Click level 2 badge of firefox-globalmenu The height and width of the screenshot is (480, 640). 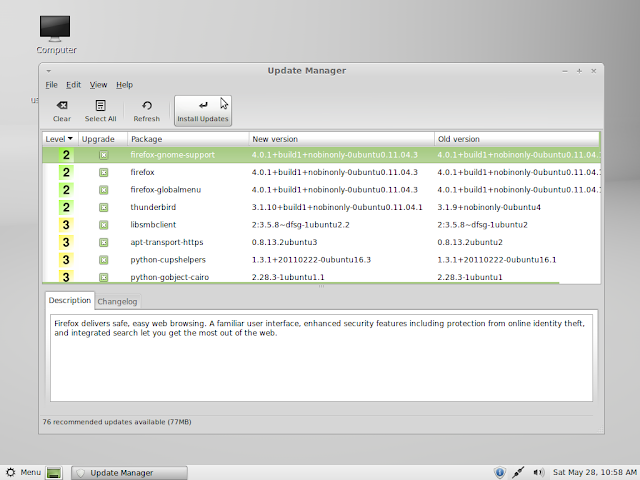pyautogui.click(x=66, y=190)
